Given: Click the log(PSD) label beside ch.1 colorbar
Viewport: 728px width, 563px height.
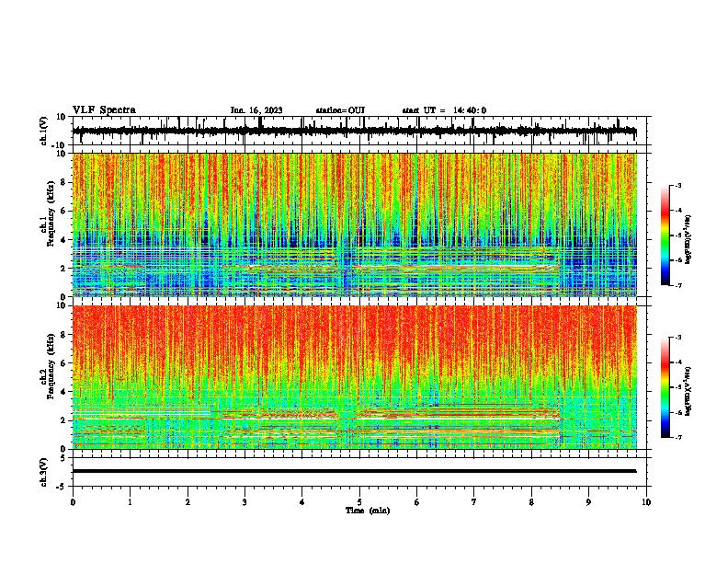Looking at the screenshot, I should [688, 239].
